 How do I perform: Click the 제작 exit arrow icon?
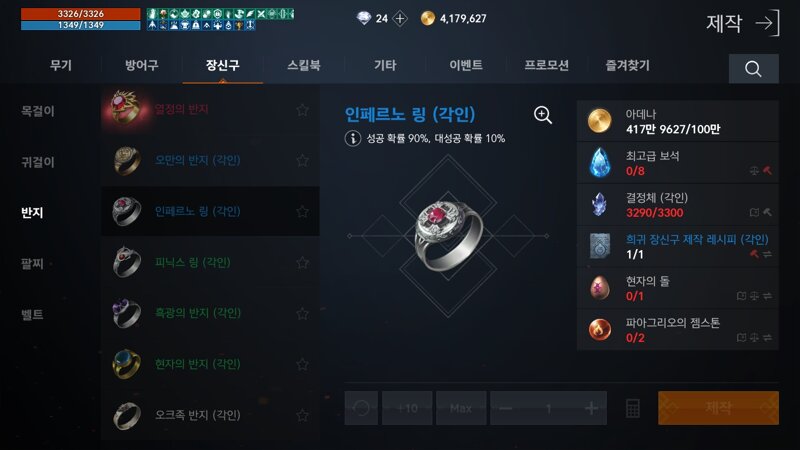(x=768, y=23)
